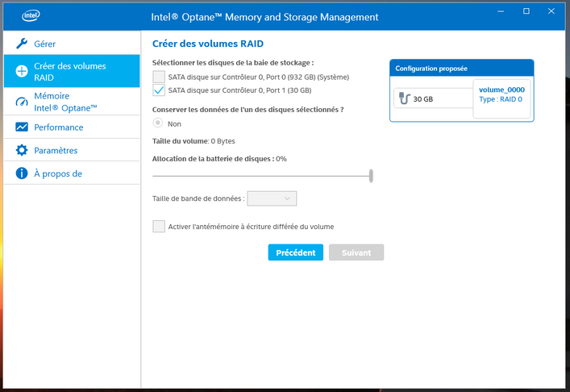The height and width of the screenshot is (392, 570).
Task: Uncheck the SATA Port 1 (30 GB) disk
Action: point(159,90)
